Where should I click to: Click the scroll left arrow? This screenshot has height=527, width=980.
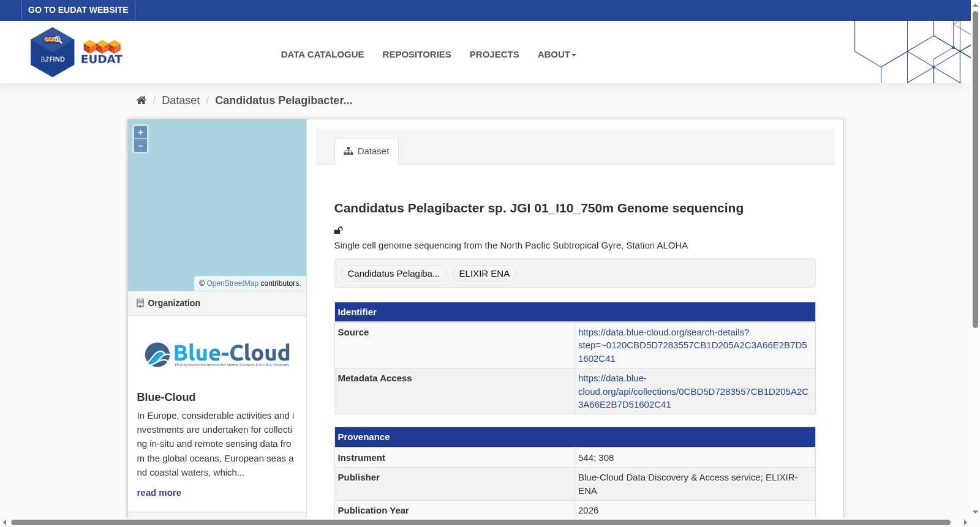point(5,523)
